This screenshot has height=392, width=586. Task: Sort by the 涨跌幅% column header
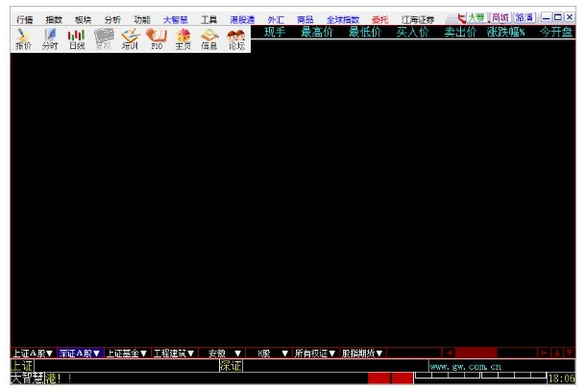click(x=505, y=32)
